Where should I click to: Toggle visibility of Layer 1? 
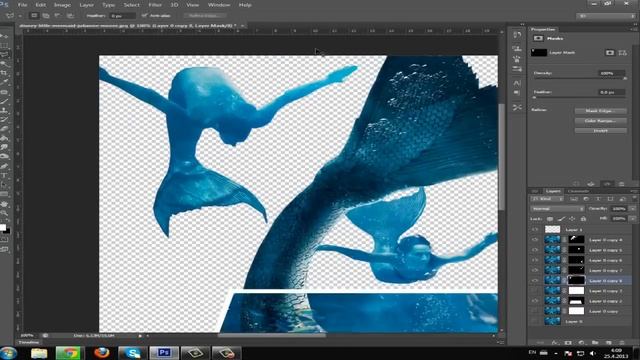click(535, 230)
